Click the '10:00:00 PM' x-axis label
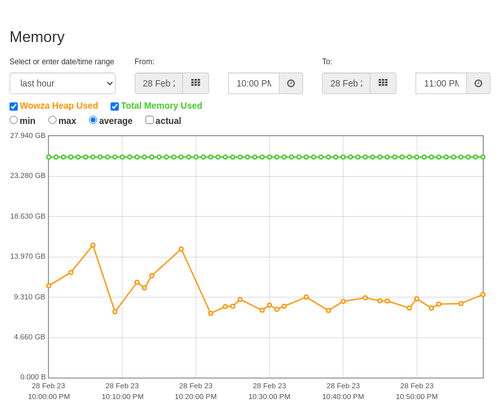The width and height of the screenshot is (500, 403). 49,397
